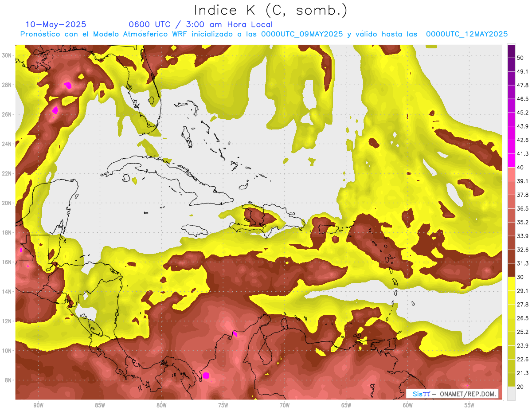532x411 pixels.
Task: Select the date label '10-May-2025'
Action: click(56, 24)
